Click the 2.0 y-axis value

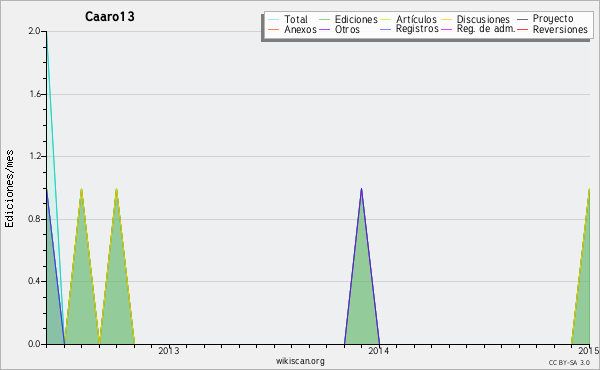34,31
